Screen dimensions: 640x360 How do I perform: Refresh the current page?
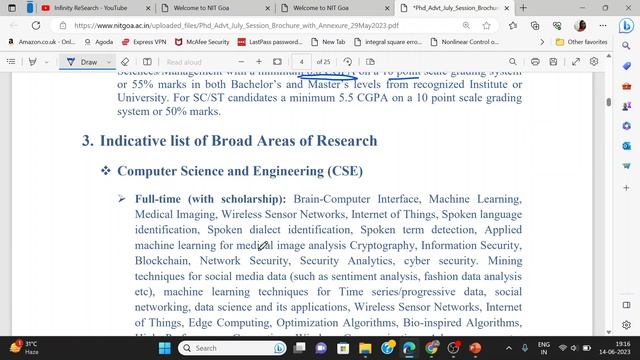[36, 25]
